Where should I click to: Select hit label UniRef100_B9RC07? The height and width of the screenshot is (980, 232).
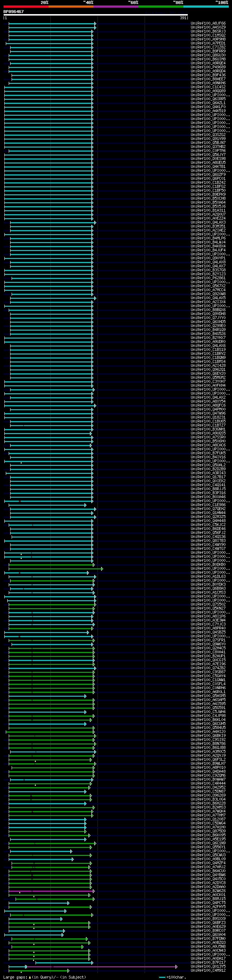[208, 930]
